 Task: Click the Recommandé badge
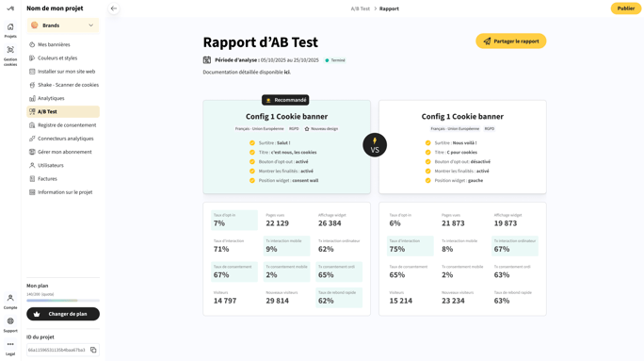[x=285, y=100]
